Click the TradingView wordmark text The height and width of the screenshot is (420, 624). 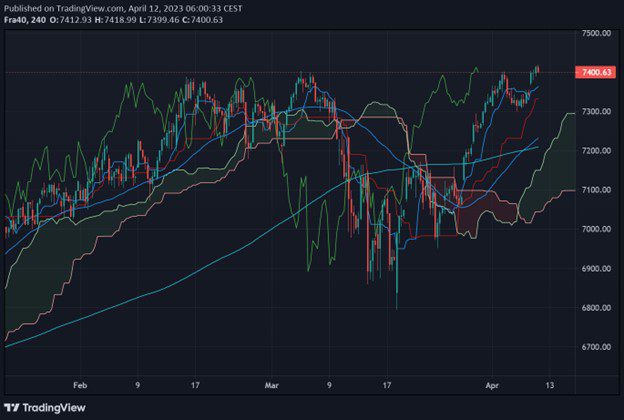coord(54,408)
